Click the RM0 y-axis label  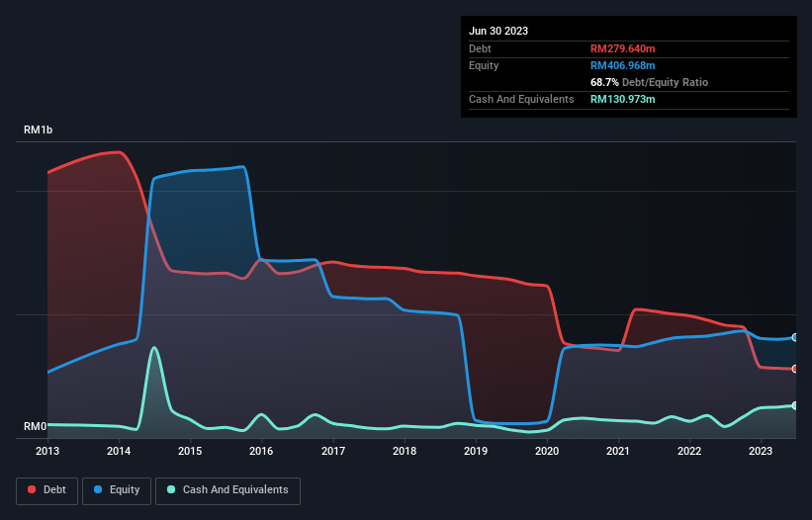pos(36,426)
